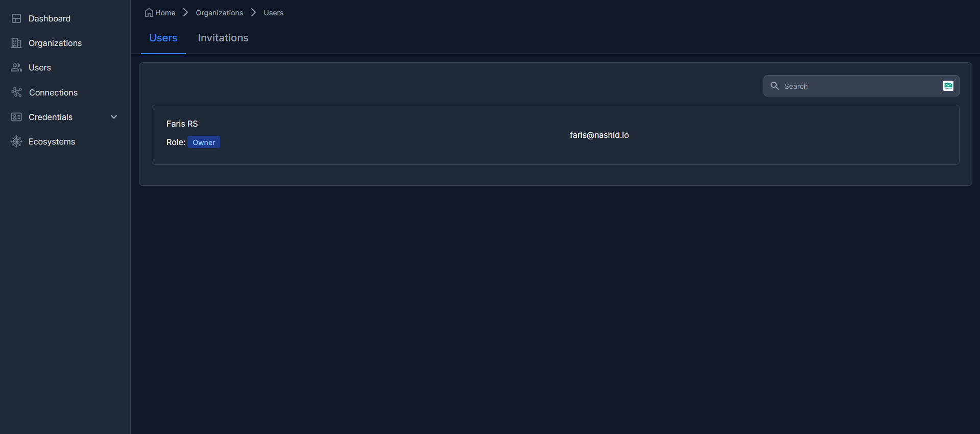Viewport: 980px width, 434px height.
Task: Click the Home house icon in breadcrumb
Action: [x=149, y=12]
